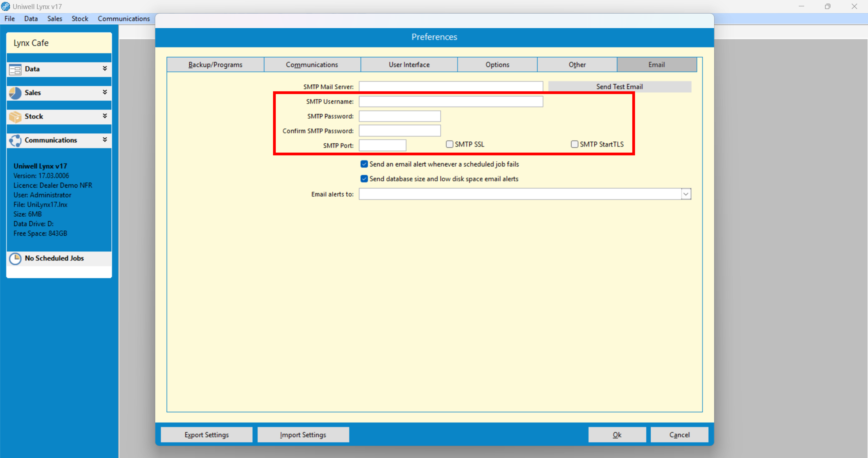Click the Export Settings button
The width and height of the screenshot is (868, 458).
pyautogui.click(x=207, y=434)
